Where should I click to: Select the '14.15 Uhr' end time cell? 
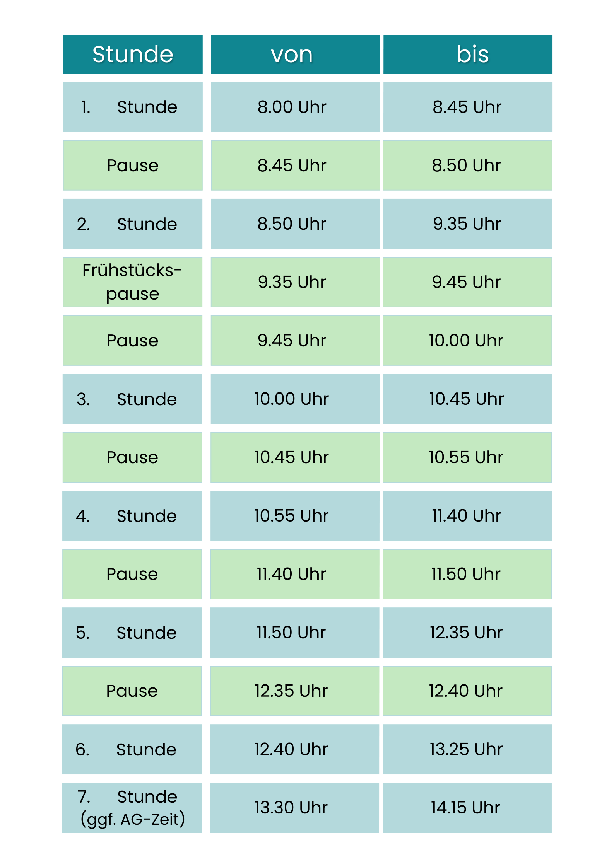pyautogui.click(x=467, y=808)
